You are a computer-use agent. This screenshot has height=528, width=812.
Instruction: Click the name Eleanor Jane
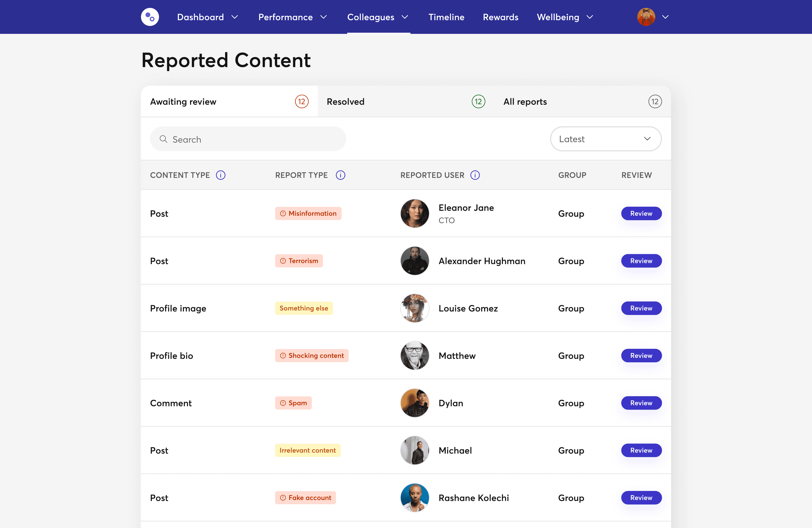[x=466, y=208]
